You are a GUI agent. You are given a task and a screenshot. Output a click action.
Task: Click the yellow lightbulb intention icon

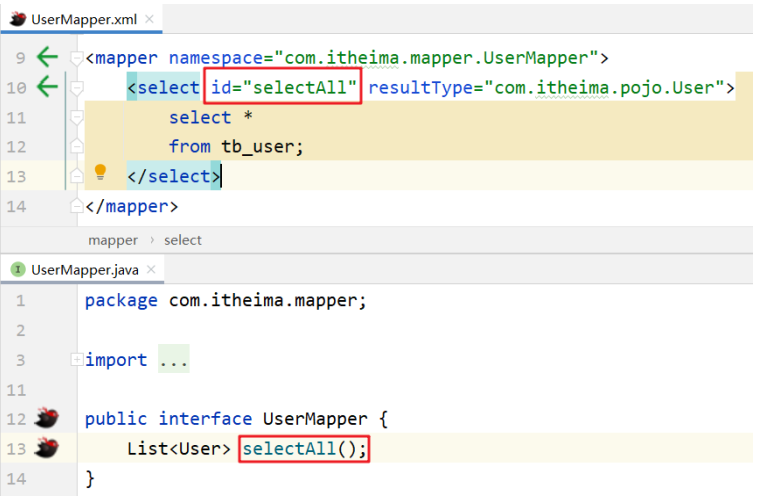(x=100, y=171)
